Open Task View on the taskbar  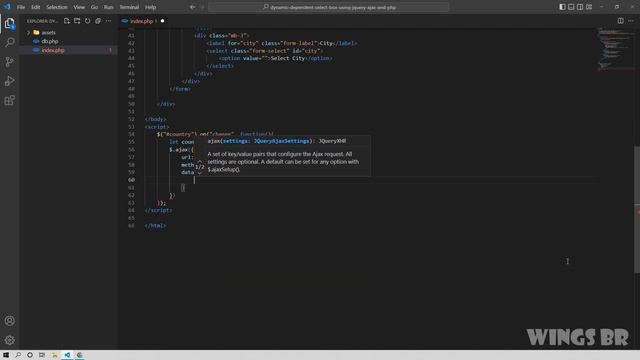click(x=42, y=355)
